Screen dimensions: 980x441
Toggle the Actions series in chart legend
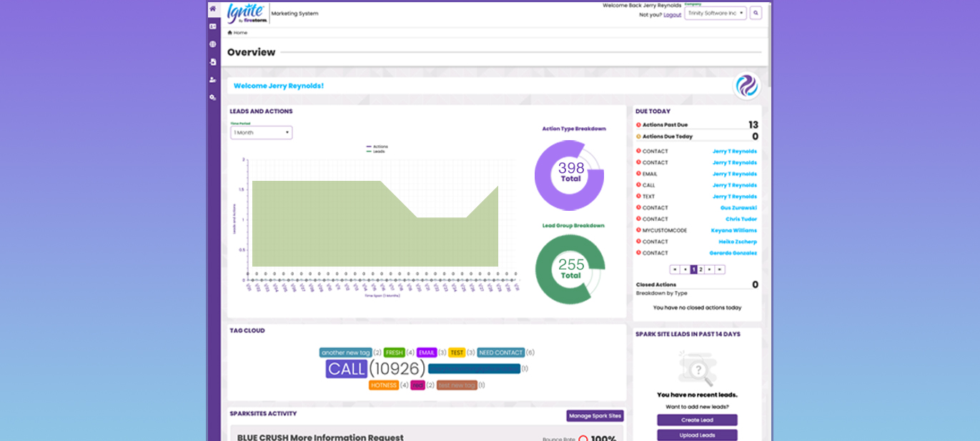pos(377,147)
